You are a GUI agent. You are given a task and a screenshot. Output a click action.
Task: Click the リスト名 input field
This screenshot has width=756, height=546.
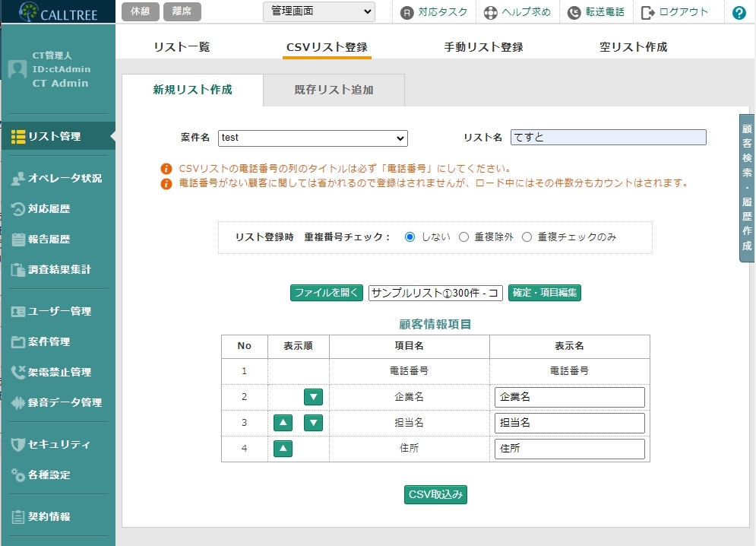(609, 138)
